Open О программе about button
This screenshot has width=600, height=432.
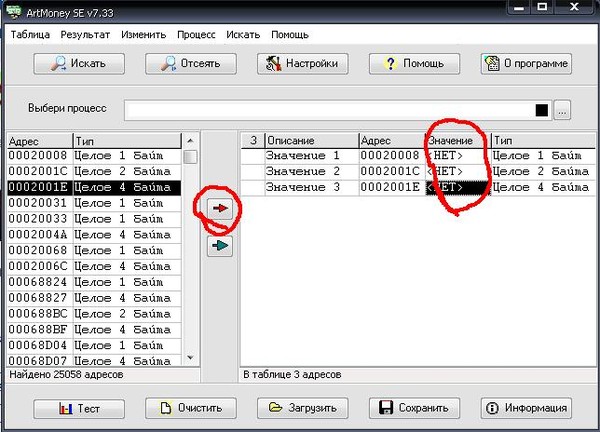pos(526,64)
